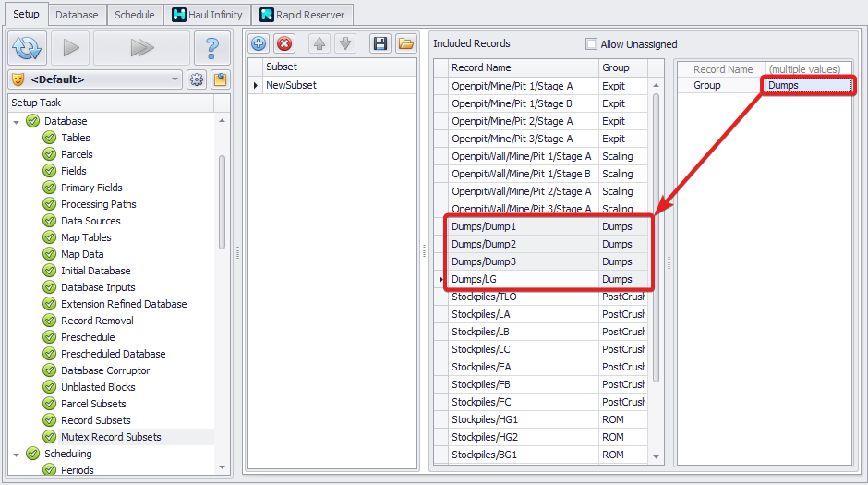
Task: Delete subset using red X icon
Action: pos(284,43)
